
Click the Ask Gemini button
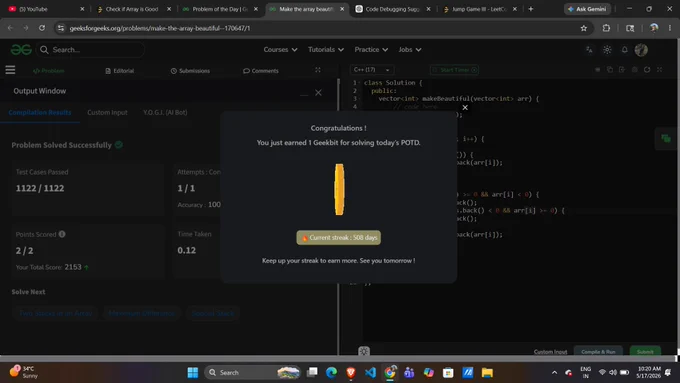(587, 9)
